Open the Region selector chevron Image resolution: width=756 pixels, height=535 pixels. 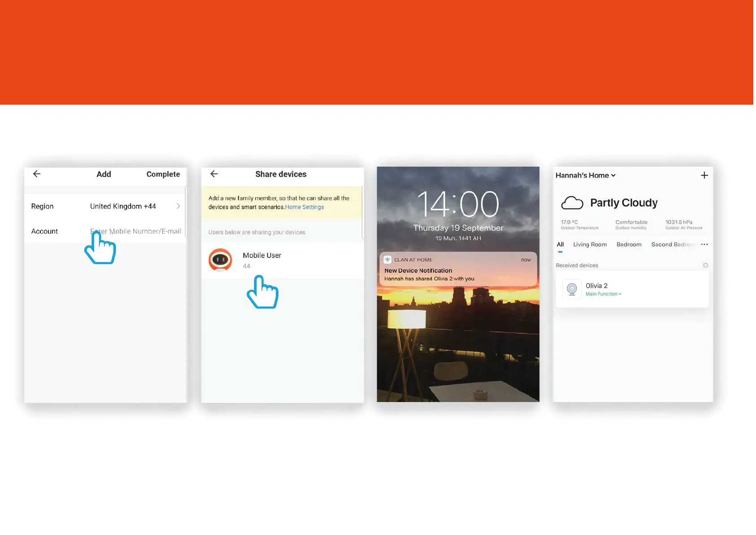(x=178, y=206)
